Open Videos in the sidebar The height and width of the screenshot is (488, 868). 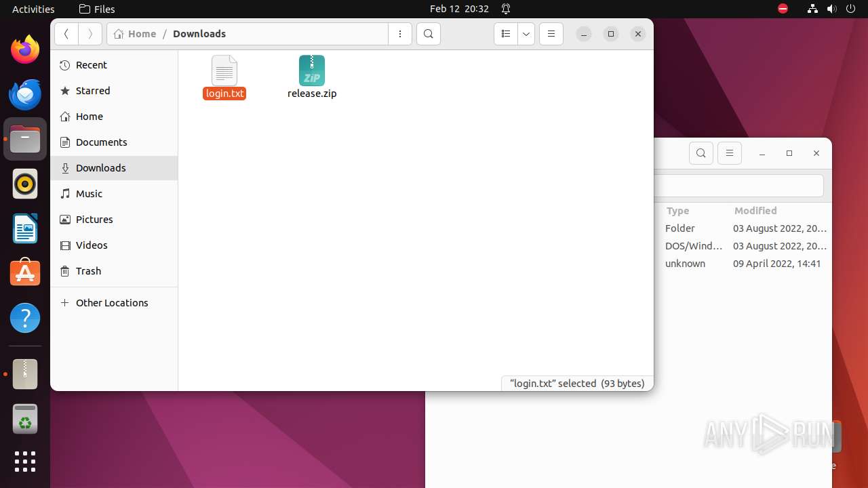point(114,245)
